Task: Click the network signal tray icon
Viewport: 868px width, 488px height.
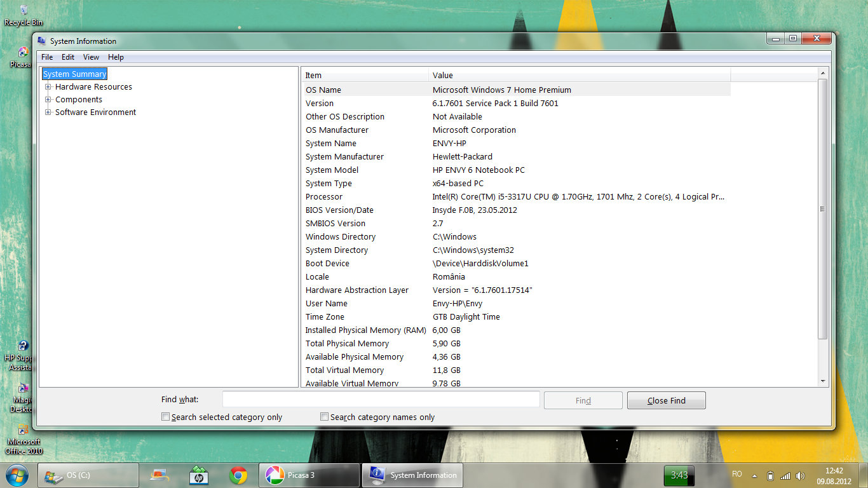Action: click(x=785, y=475)
